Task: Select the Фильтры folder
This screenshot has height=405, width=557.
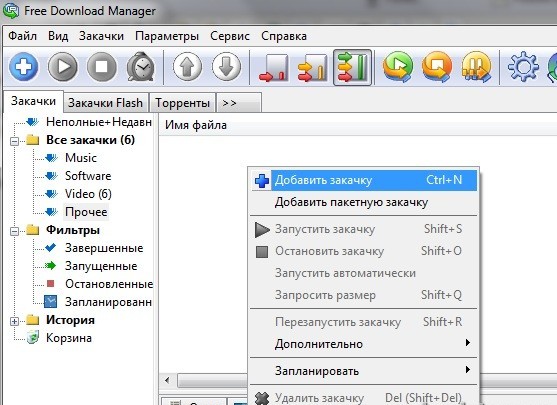Action: tap(73, 230)
